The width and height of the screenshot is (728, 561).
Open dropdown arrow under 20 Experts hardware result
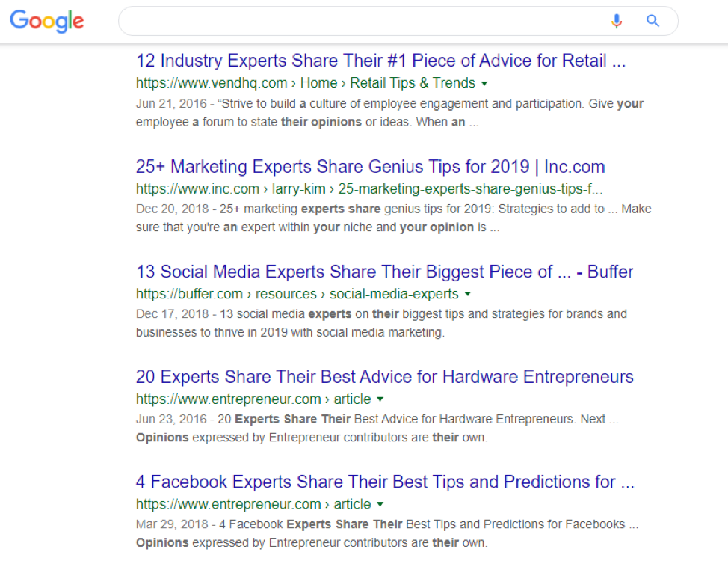[x=380, y=399]
